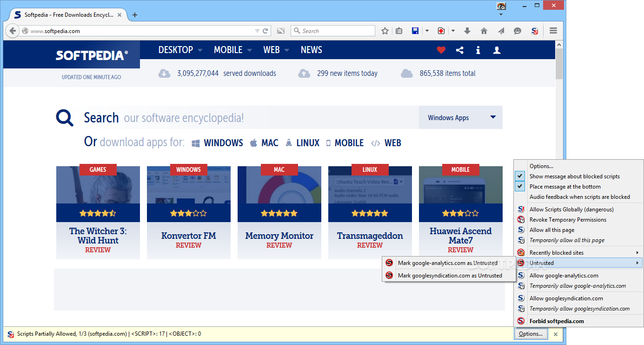Choose Allow google-analytics.com
The width and height of the screenshot is (644, 345).
coord(578,276)
